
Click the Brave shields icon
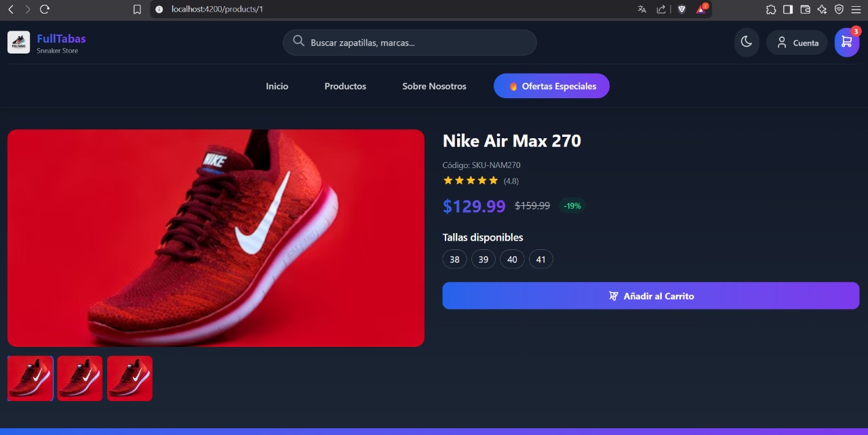[682, 9]
